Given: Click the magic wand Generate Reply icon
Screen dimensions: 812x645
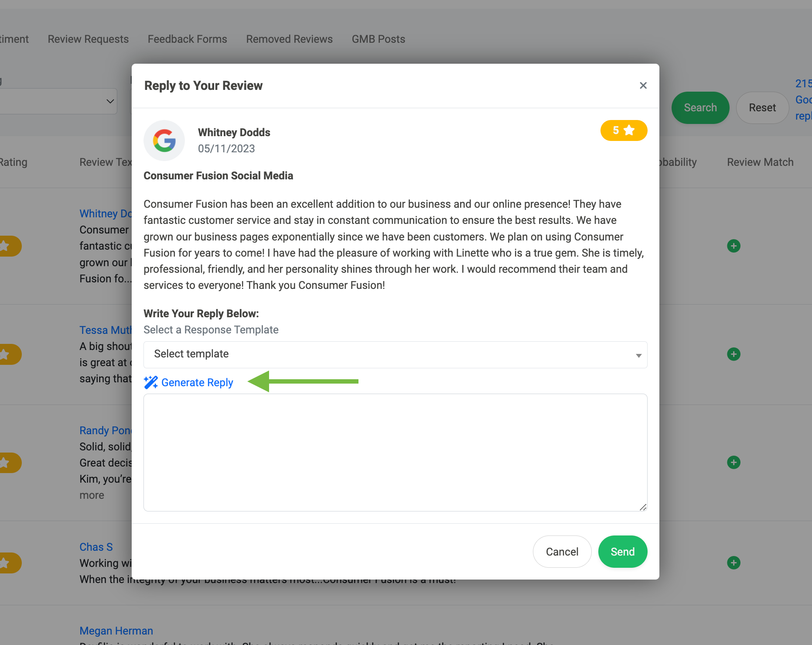Looking at the screenshot, I should point(151,382).
